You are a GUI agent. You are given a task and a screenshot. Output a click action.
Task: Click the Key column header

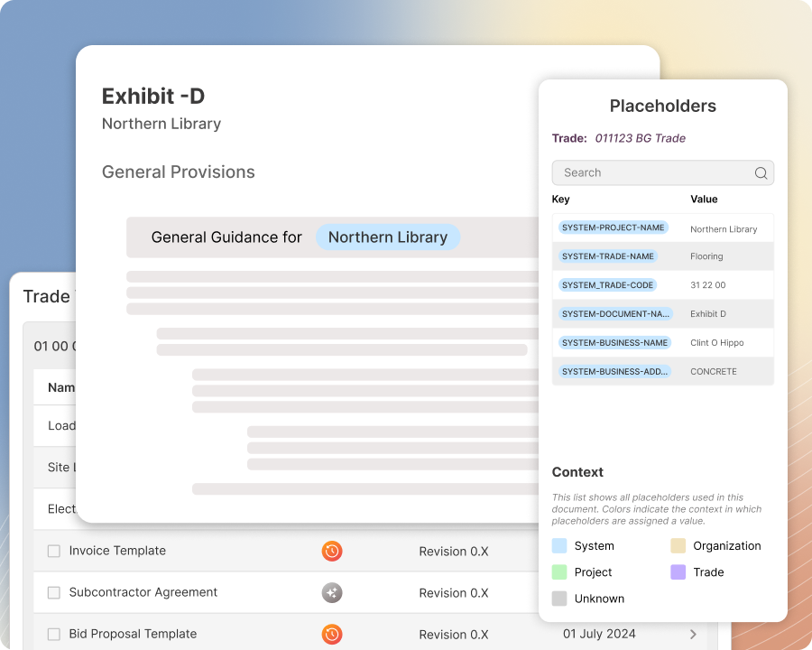tap(561, 199)
